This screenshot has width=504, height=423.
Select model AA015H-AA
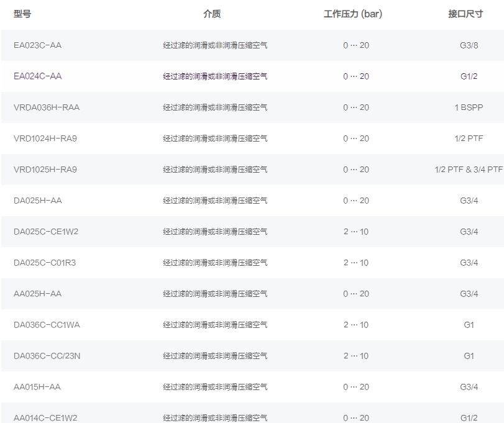37,387
